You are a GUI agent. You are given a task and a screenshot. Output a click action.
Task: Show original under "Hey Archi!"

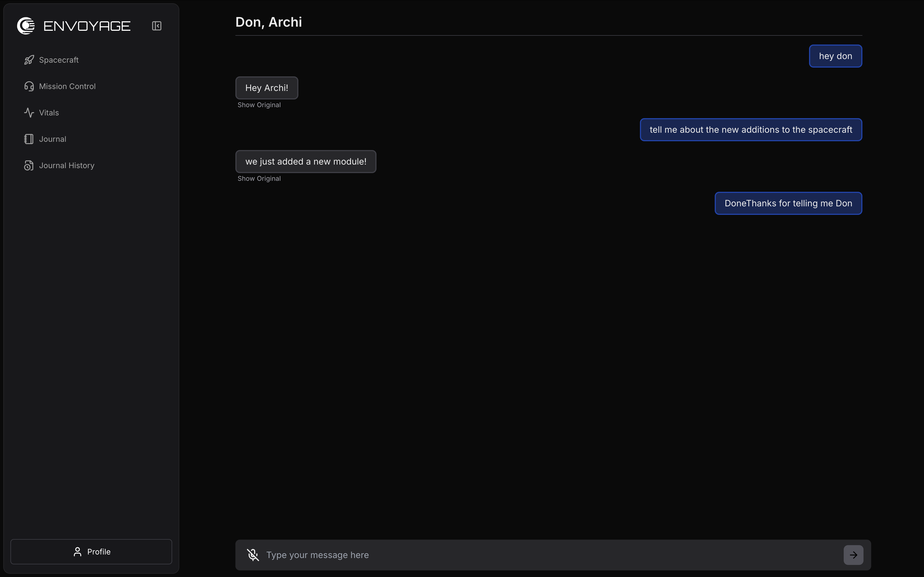coord(259,105)
